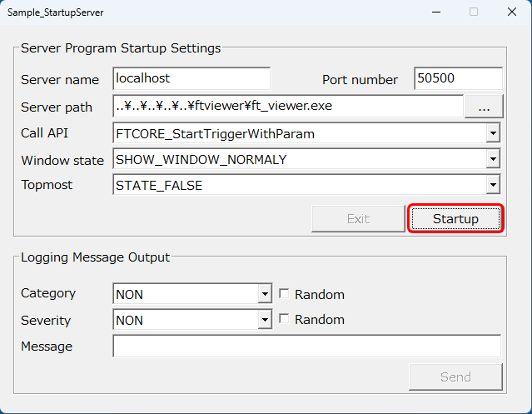
Task: Minimize the Sample_StartupServer window
Action: (435, 12)
